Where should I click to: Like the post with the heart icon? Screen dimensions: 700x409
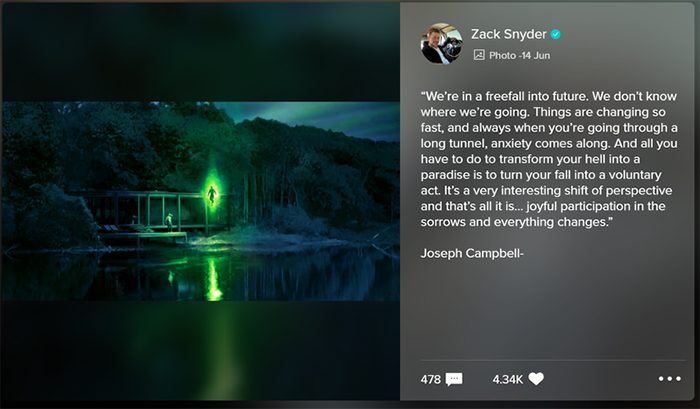[536, 379]
